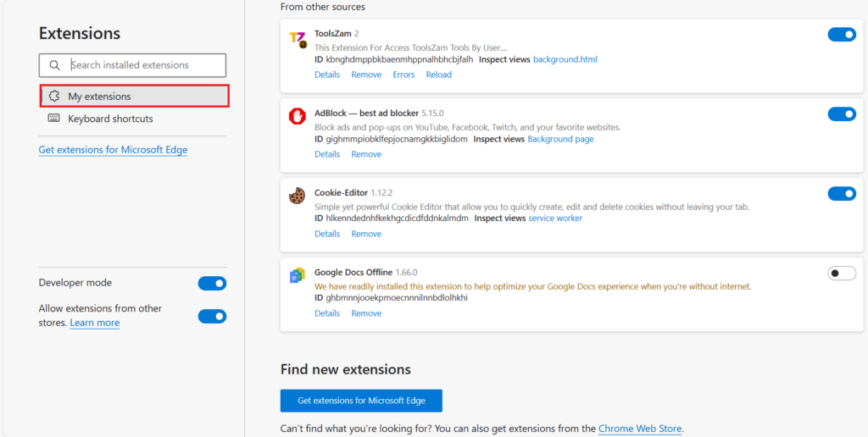
Task: Click the Extensions page heading
Action: tap(80, 33)
